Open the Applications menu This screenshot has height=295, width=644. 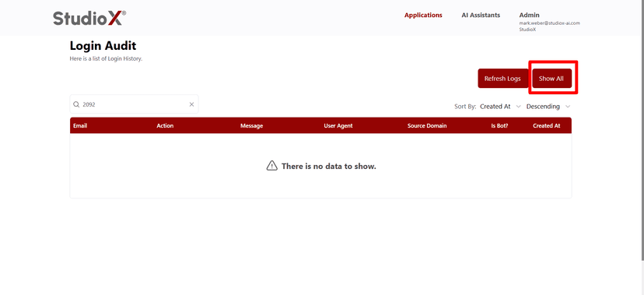point(423,16)
